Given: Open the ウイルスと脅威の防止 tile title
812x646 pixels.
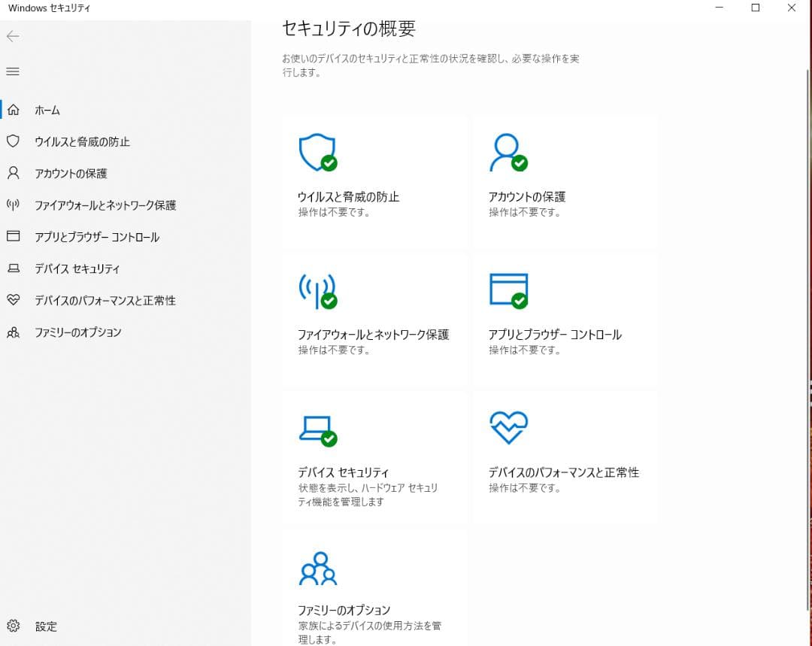Looking at the screenshot, I should pos(349,197).
